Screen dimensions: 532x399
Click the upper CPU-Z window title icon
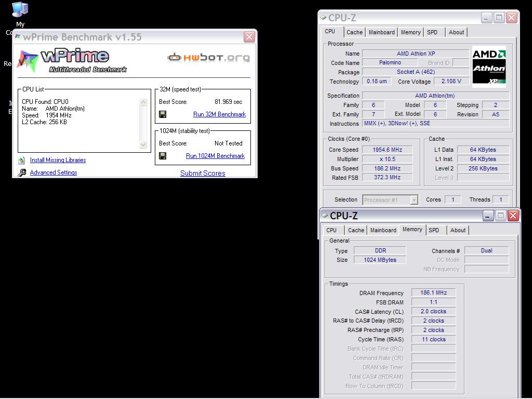click(x=323, y=17)
